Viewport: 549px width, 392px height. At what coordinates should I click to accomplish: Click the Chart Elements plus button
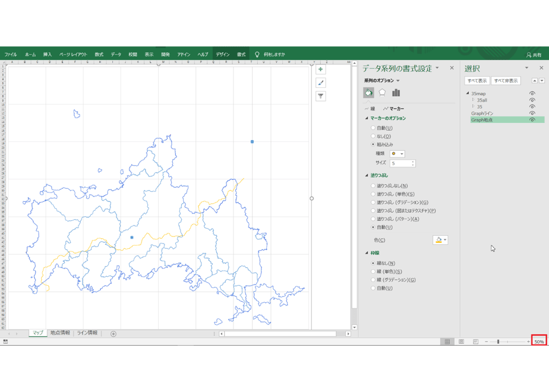coord(320,69)
